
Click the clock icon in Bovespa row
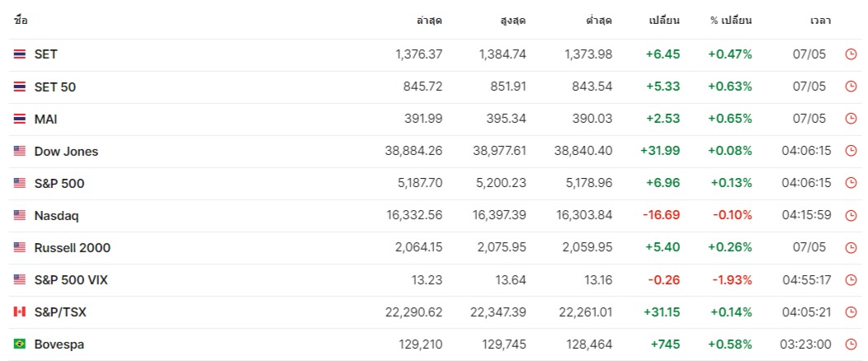pyautogui.click(x=851, y=345)
